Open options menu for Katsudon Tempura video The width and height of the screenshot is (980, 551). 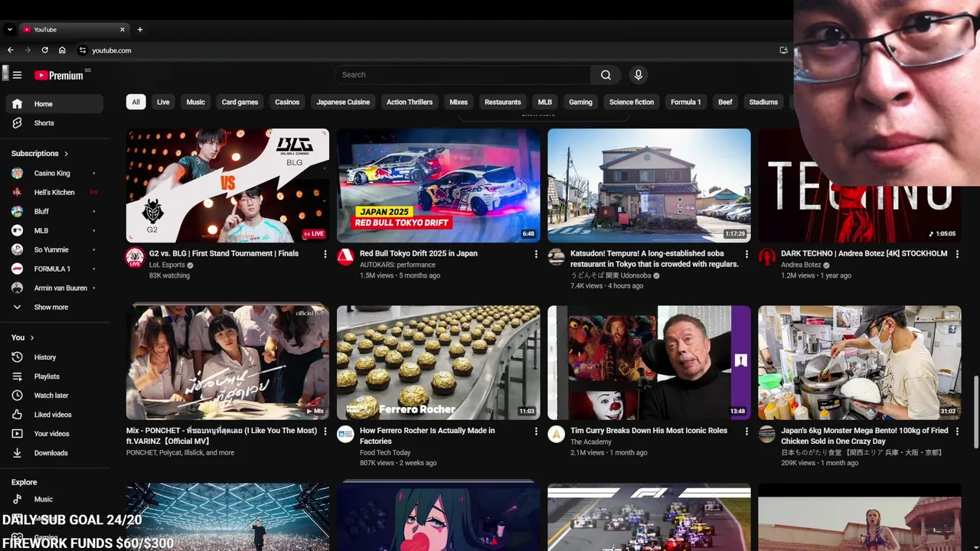click(746, 254)
